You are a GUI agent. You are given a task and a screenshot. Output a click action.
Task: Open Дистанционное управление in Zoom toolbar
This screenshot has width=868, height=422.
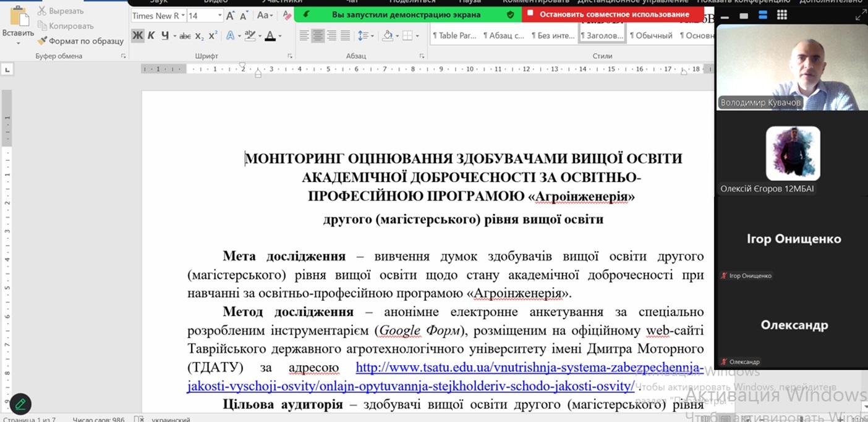point(633,2)
